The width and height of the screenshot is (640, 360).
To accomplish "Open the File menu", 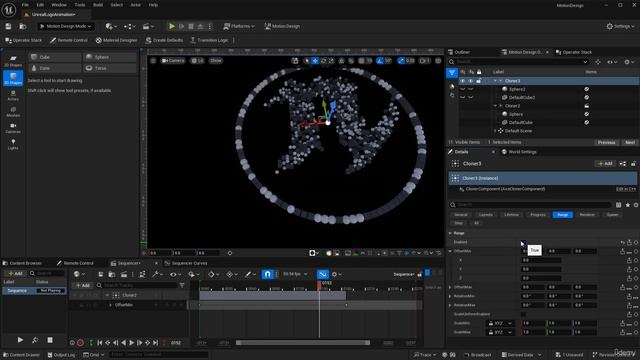I will coord(25,5).
